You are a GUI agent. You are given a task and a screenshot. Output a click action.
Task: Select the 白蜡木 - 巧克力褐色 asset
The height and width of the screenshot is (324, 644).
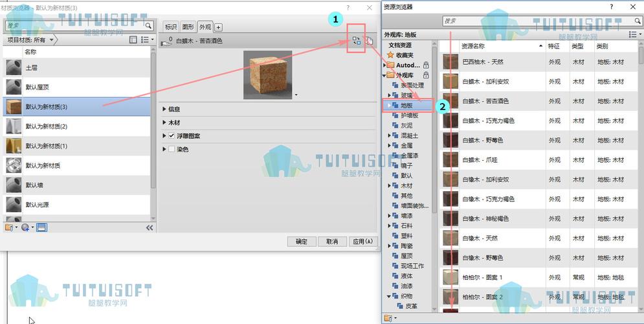tap(539, 121)
